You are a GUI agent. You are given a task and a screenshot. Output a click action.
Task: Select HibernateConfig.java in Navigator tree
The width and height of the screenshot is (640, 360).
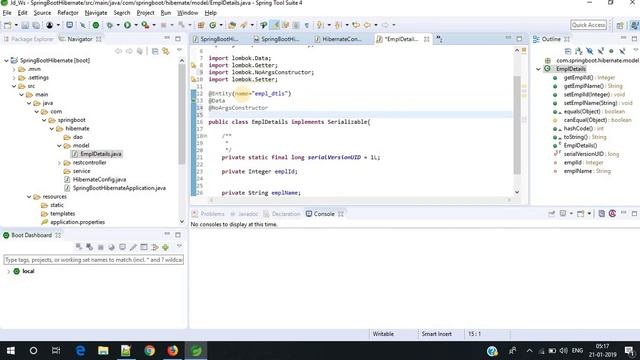tap(99, 180)
